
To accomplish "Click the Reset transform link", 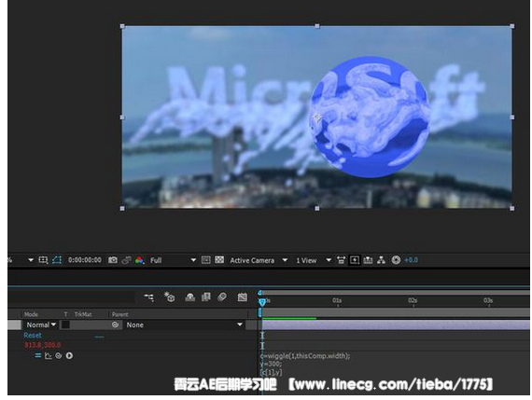I will (x=33, y=336).
